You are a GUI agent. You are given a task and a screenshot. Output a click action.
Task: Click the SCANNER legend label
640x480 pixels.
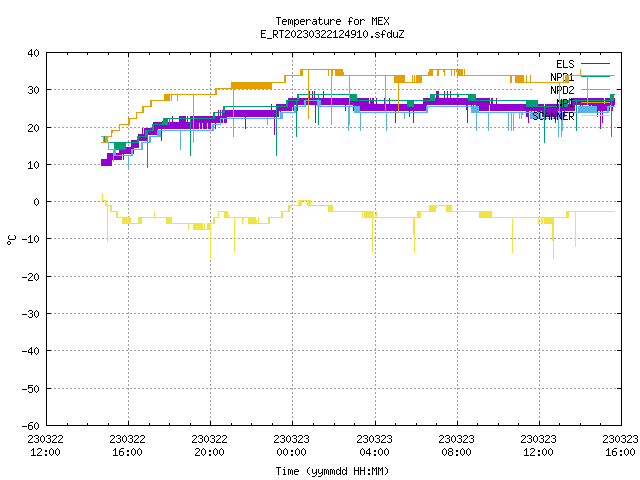[x=553, y=116]
